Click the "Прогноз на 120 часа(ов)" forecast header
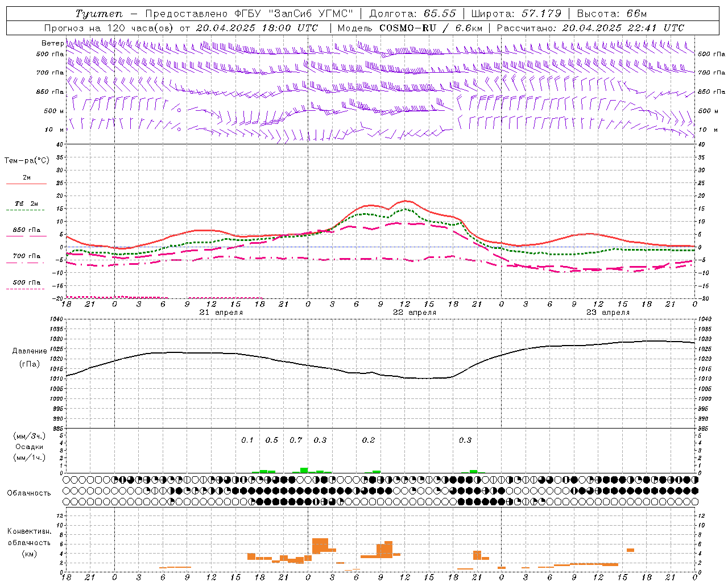Screen dimensions: 728x582 tap(109, 28)
